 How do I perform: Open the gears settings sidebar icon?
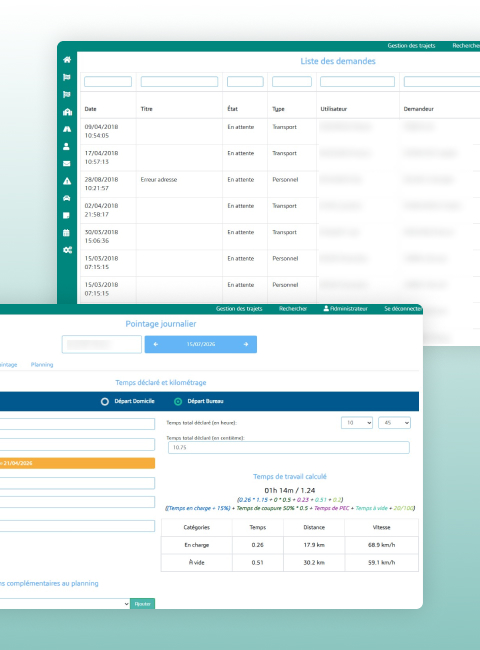[67, 250]
